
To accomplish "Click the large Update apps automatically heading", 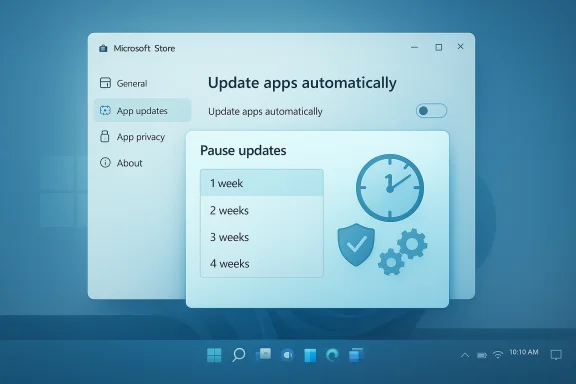I will [x=302, y=83].
